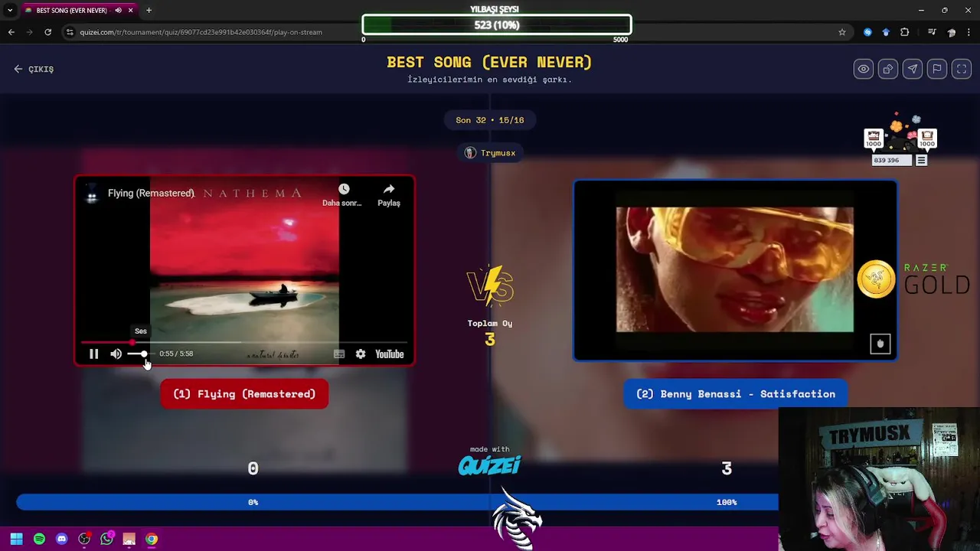980x551 pixels.
Task: Open the Chrome profile avatar
Action: click(951, 32)
